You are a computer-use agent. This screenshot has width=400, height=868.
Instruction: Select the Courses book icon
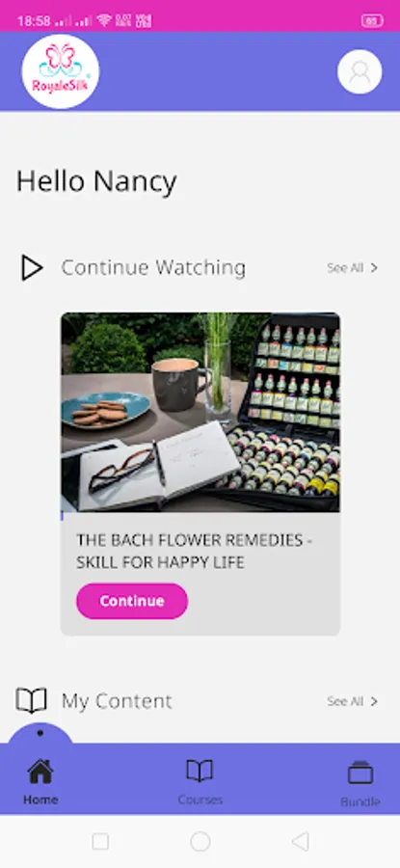click(200, 771)
